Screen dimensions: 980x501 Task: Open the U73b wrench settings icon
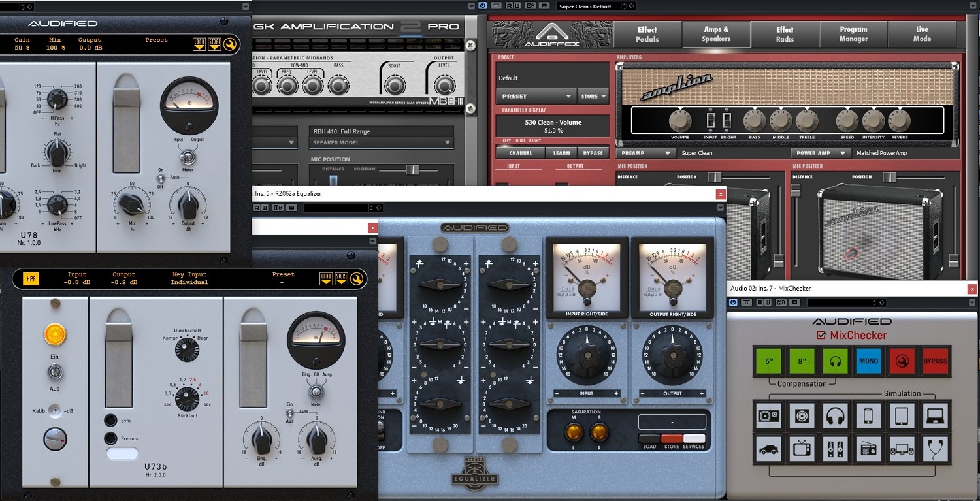(x=357, y=279)
